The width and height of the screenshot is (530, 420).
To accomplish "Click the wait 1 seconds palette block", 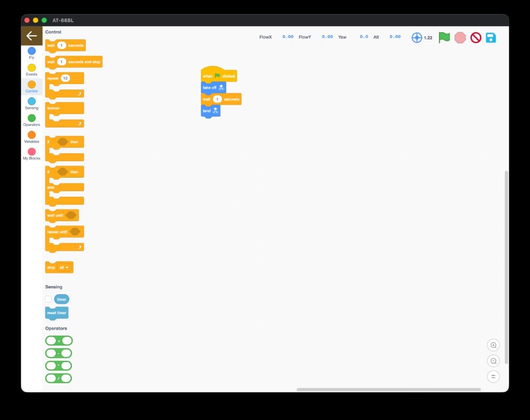I will click(x=65, y=45).
